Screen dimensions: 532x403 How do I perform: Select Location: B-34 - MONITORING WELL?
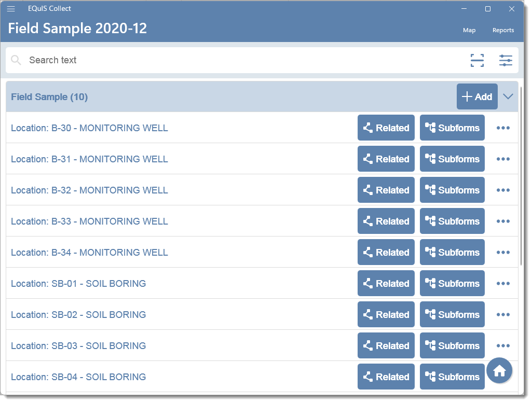pos(90,253)
